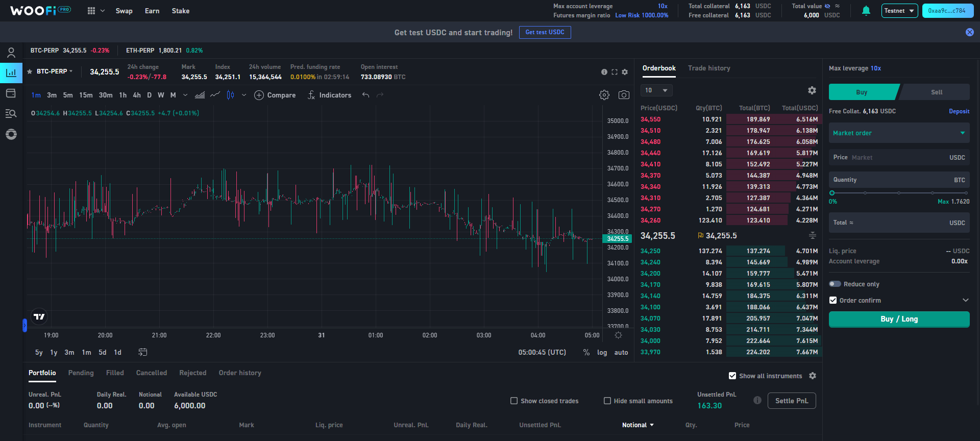The image size is (980, 441).
Task: Click the undo arrow in chart toolbar
Action: point(365,95)
